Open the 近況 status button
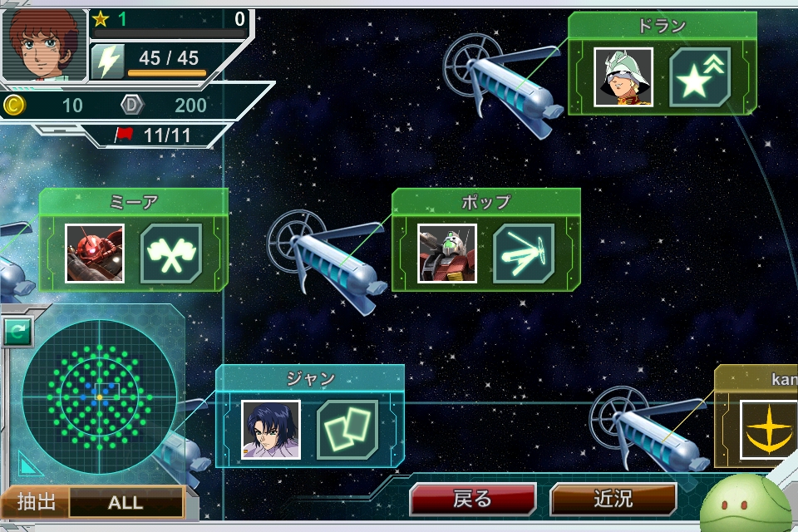798x532 pixels. coord(613,499)
